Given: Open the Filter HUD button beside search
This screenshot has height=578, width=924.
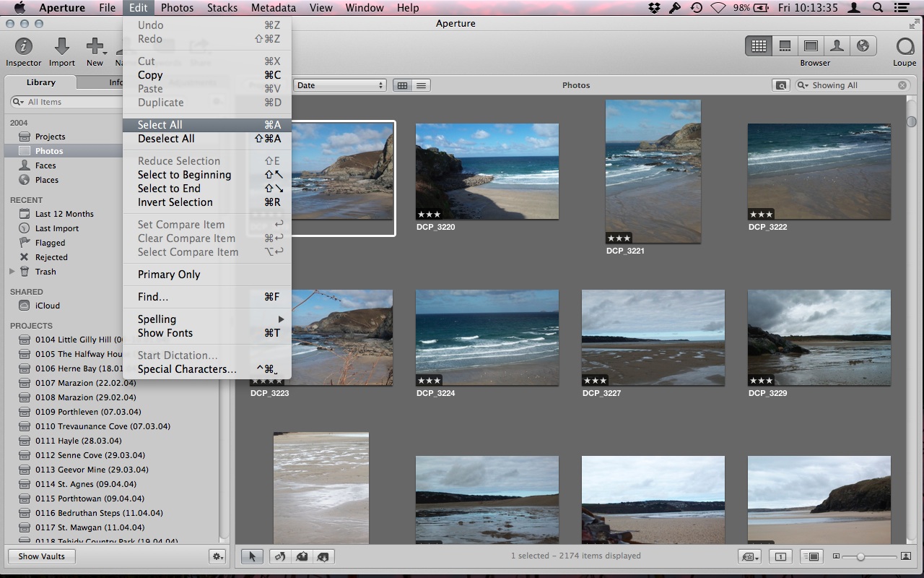Looking at the screenshot, I should click(780, 85).
